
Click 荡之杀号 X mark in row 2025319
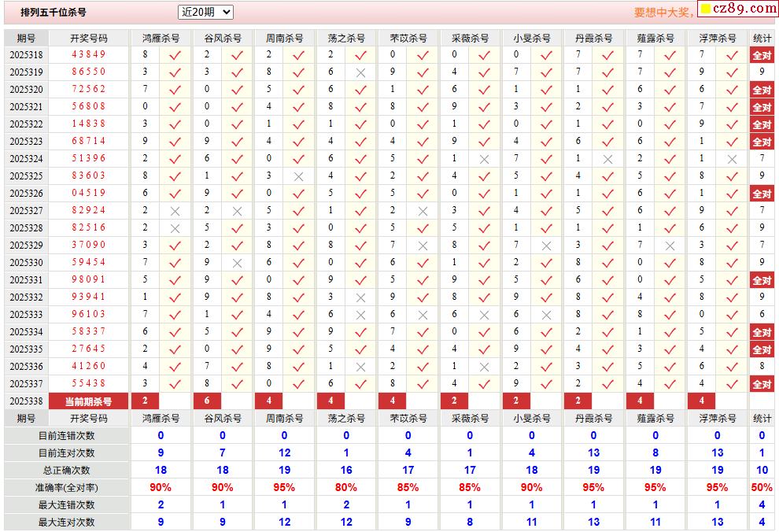tap(360, 72)
